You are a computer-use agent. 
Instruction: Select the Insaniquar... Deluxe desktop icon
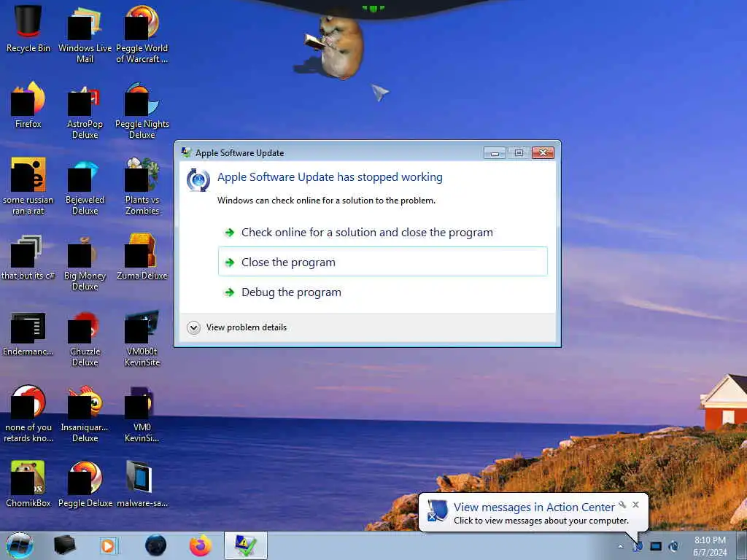(x=85, y=413)
